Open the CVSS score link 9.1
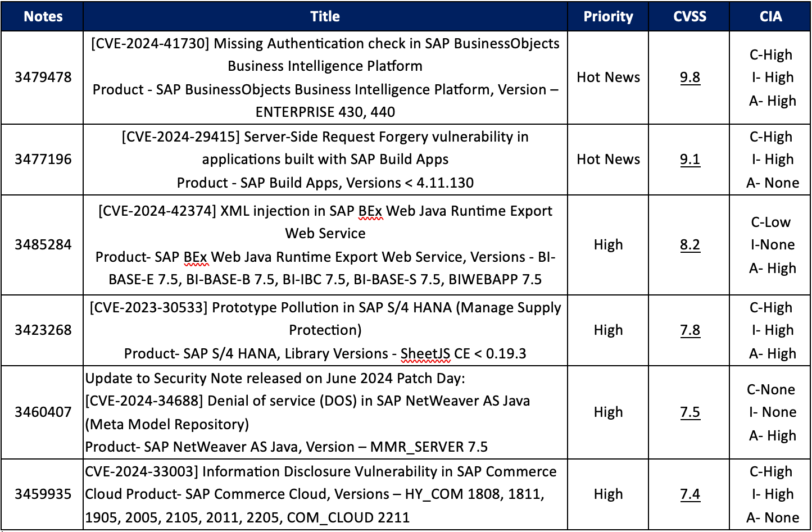812x532 pixels. (x=689, y=160)
